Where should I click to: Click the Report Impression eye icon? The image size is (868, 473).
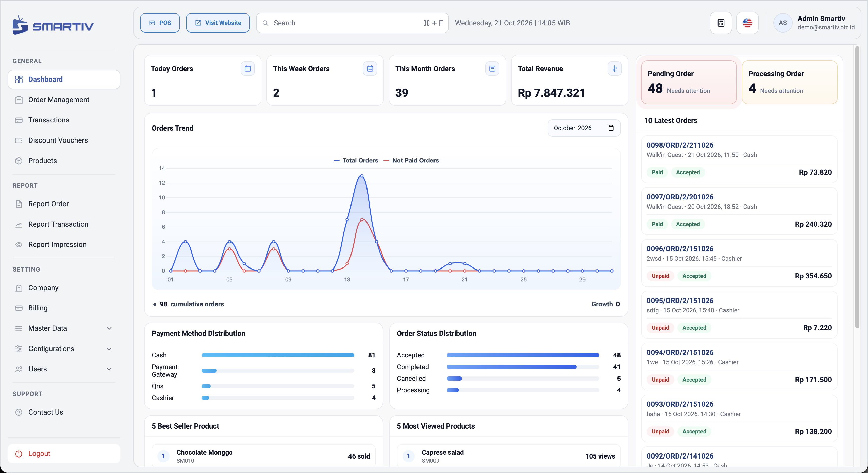19,245
